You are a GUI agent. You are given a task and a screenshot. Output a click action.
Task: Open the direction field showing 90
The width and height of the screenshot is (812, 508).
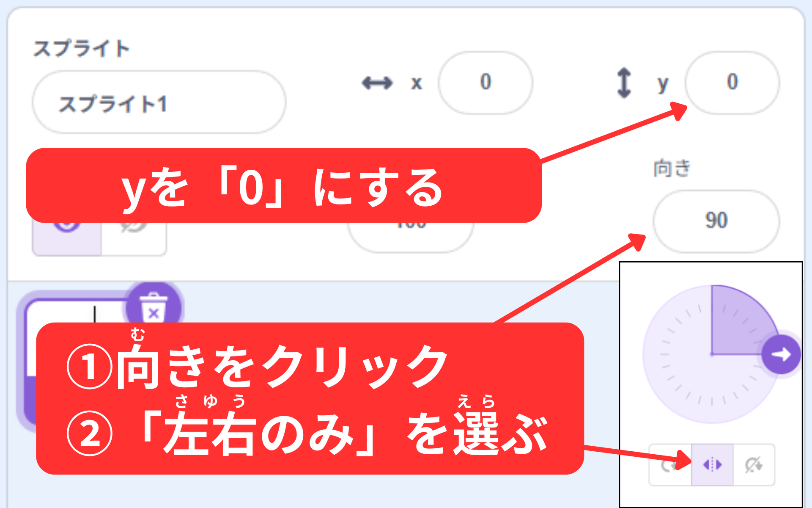point(716,221)
